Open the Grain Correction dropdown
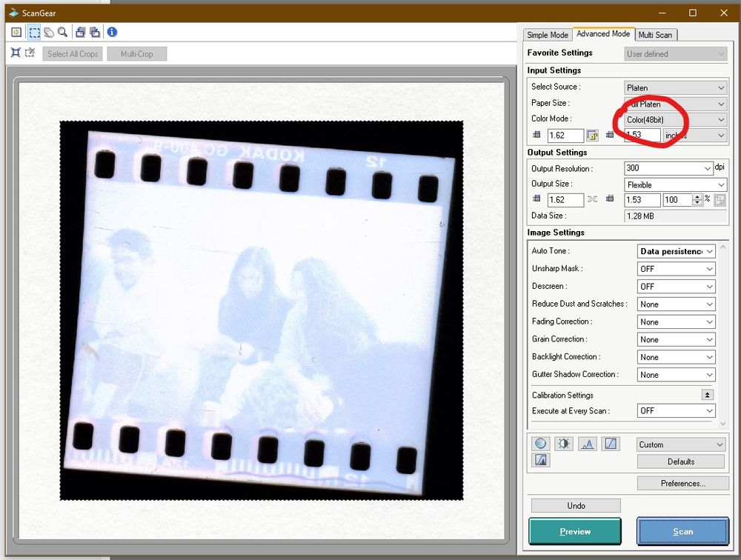The image size is (741, 560). tap(677, 339)
